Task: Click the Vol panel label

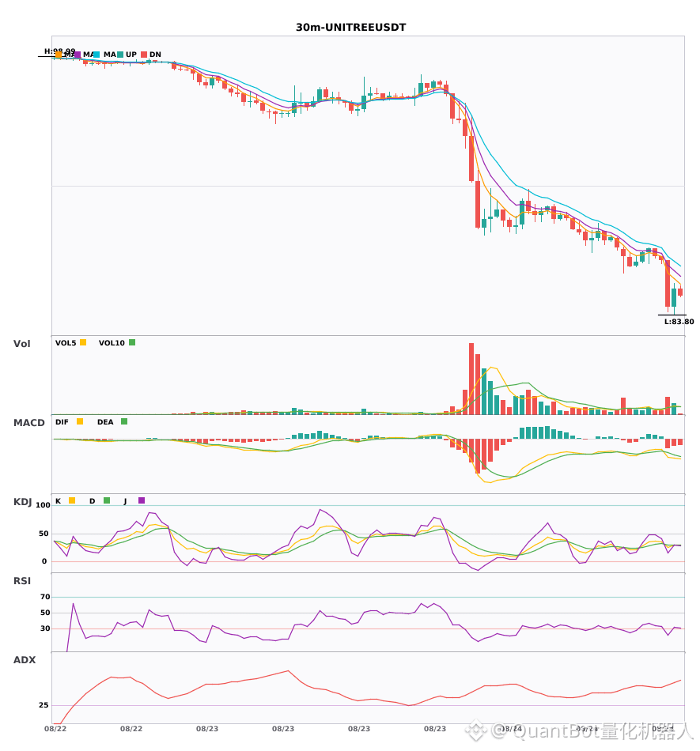Action: click(21, 344)
